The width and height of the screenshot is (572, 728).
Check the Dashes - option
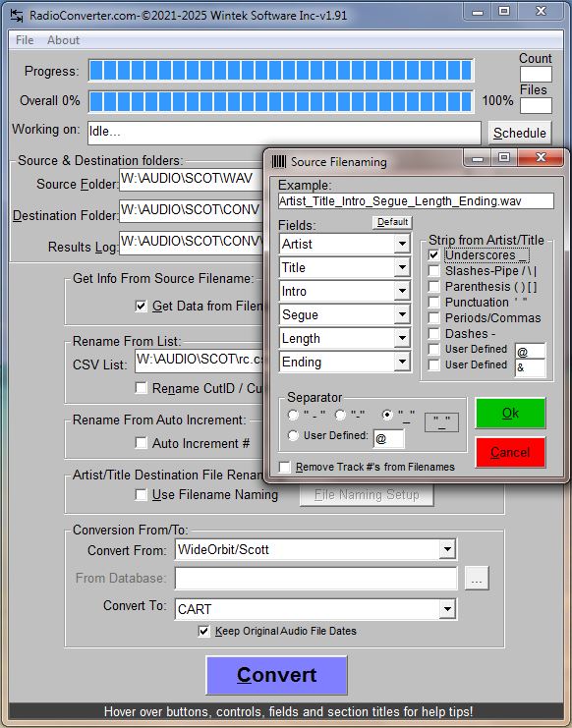tap(433, 334)
